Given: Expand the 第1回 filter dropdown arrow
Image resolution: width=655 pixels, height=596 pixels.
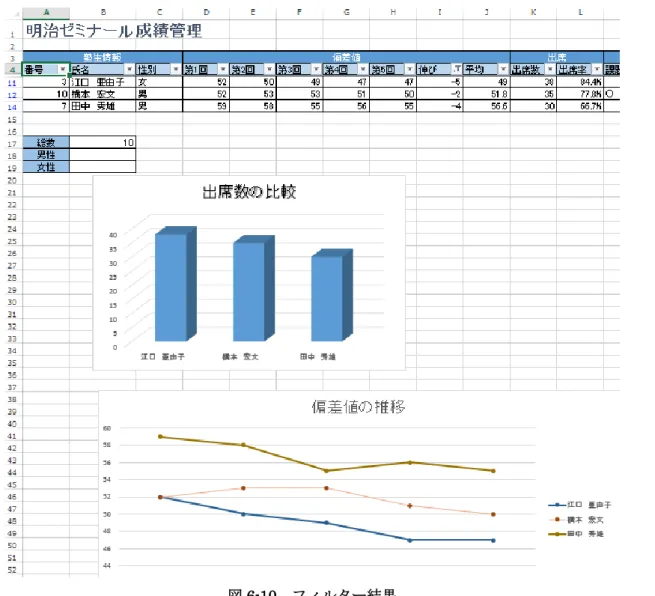Looking at the screenshot, I should point(223,69).
